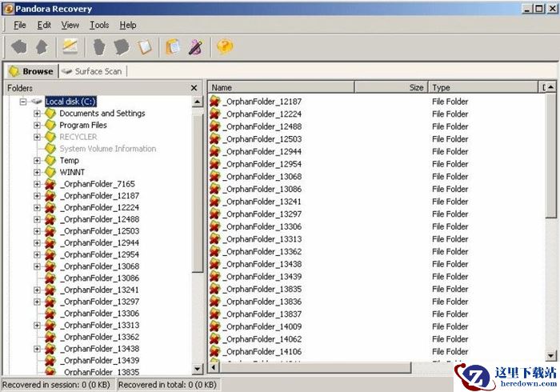Expand _OrphanFolder_13241 in the folder tree

pos(37,290)
